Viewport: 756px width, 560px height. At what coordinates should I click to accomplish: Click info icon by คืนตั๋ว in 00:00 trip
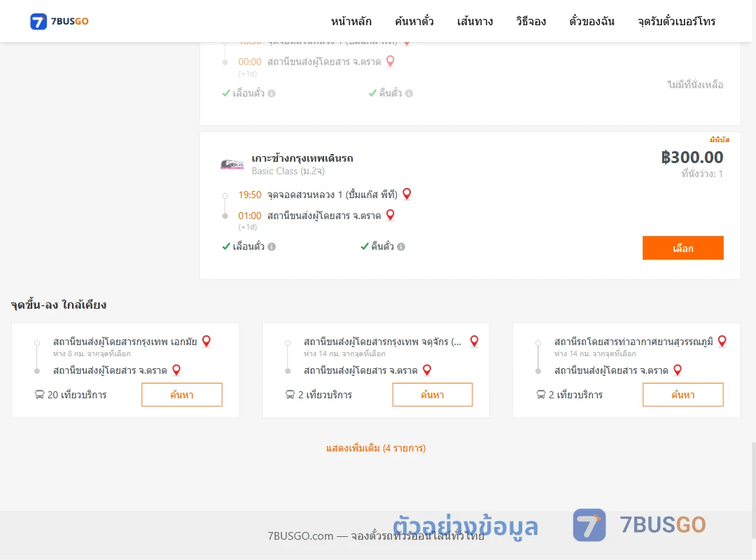pos(409,93)
